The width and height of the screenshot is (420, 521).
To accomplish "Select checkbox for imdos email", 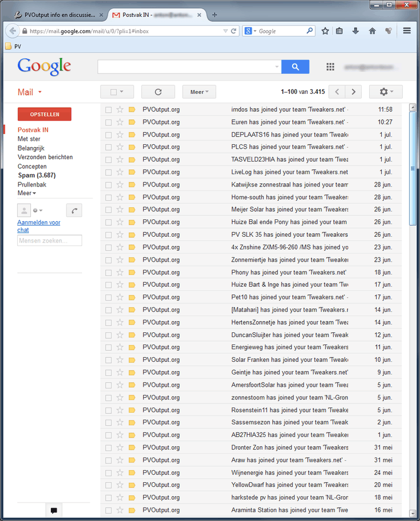I will coord(108,109).
